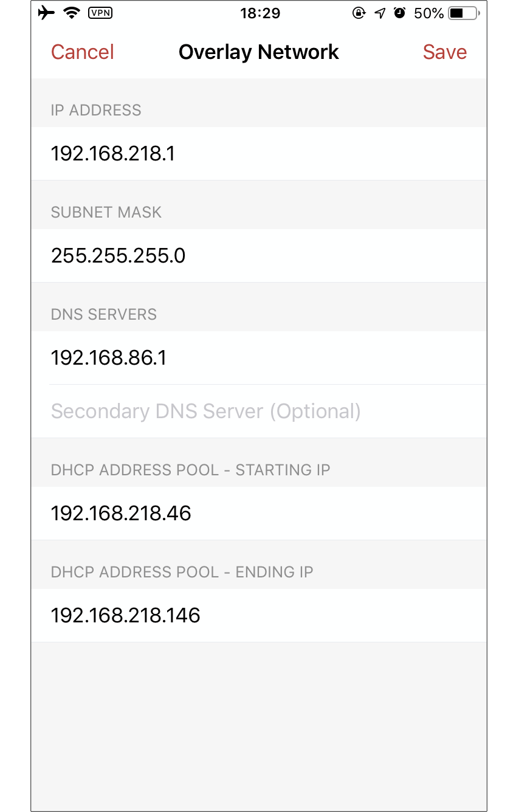Tap the 50% battery percentage text

click(x=428, y=13)
